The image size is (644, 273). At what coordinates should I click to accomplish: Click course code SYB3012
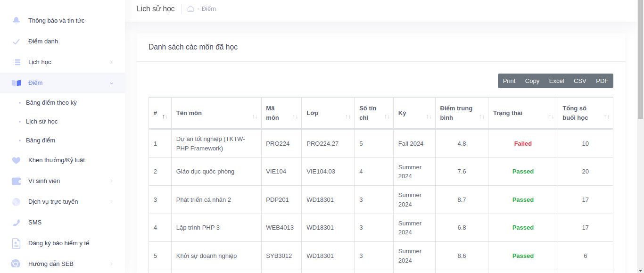click(x=279, y=256)
